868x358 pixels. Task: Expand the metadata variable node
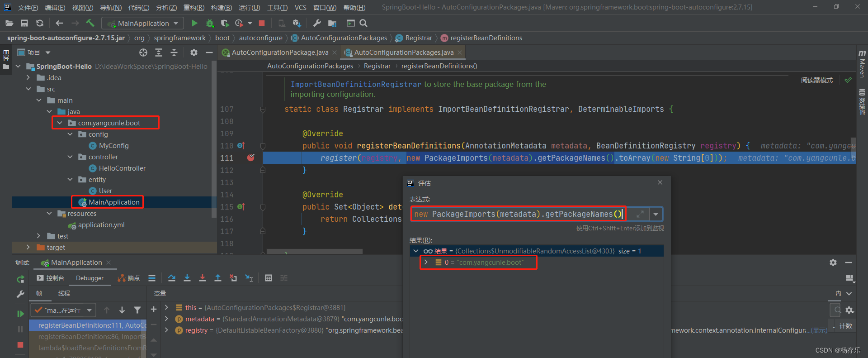(166, 319)
